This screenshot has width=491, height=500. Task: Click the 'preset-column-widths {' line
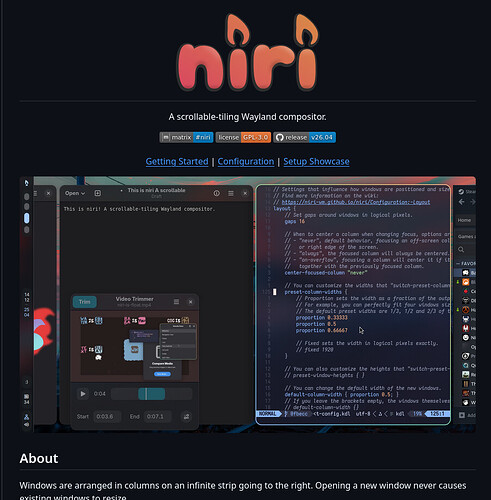coord(316,292)
